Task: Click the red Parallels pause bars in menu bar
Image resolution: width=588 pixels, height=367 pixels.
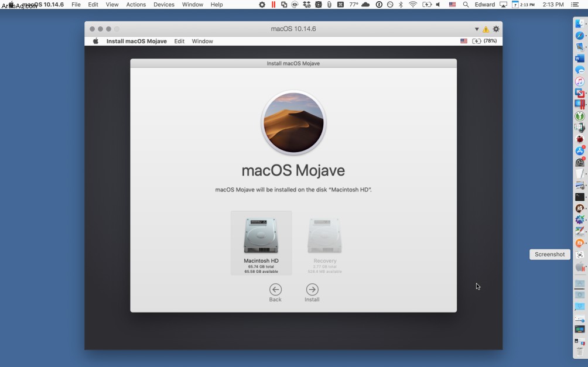Action: [274, 5]
